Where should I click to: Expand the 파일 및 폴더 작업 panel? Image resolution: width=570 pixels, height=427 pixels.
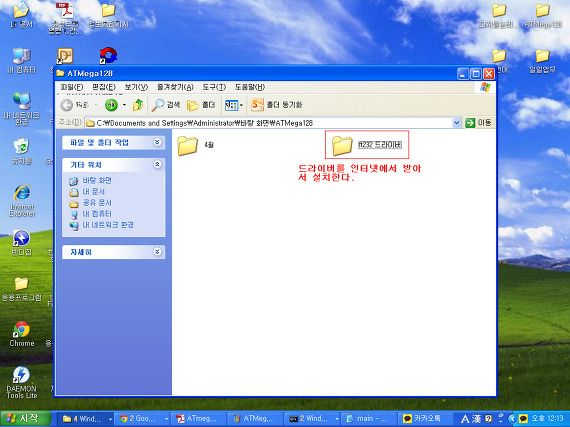click(x=157, y=142)
